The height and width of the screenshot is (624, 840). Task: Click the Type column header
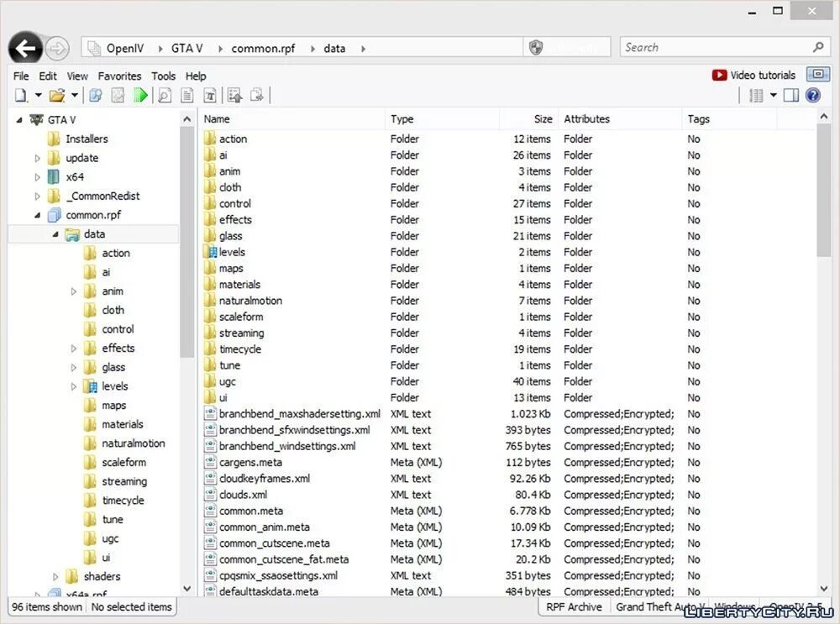442,119
